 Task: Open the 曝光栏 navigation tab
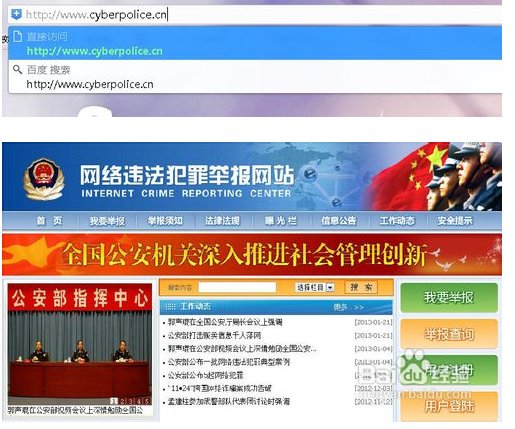[x=280, y=221]
